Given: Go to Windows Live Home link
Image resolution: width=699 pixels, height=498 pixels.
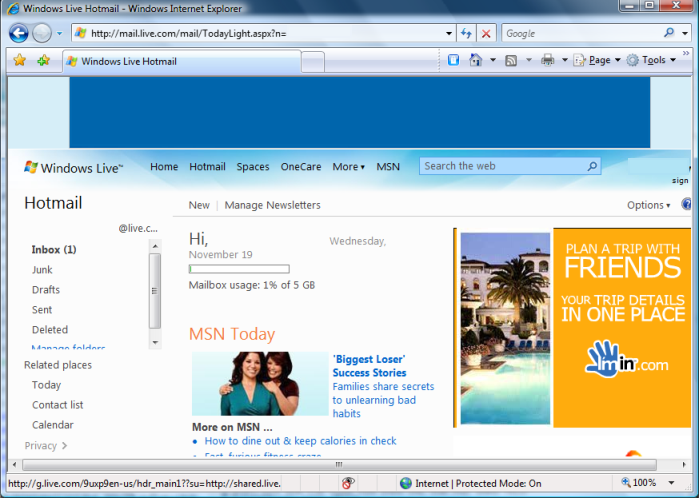Looking at the screenshot, I should tap(164, 166).
